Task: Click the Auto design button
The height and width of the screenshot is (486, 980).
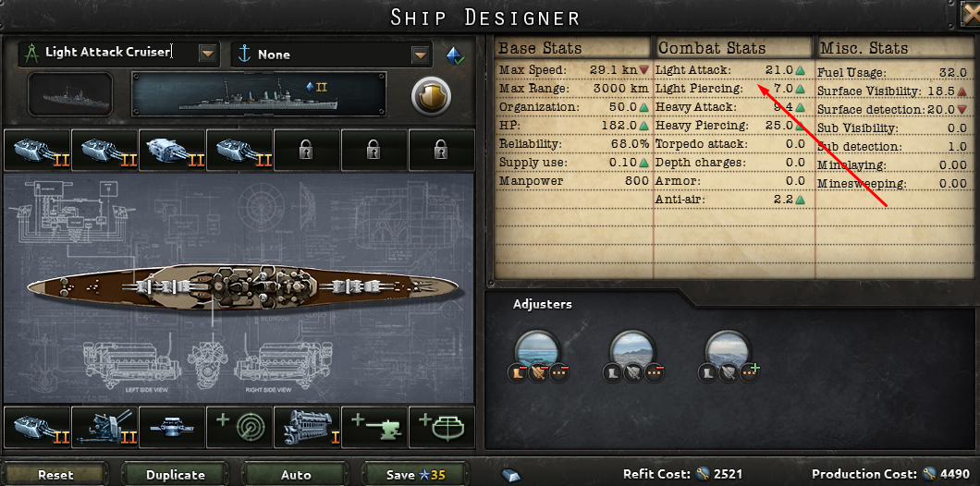Action: (296, 475)
